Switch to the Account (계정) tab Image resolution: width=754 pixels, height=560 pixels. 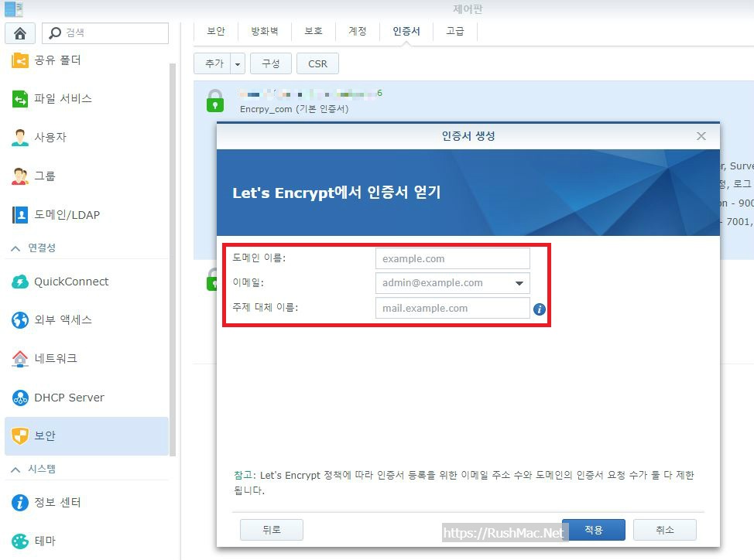(358, 31)
